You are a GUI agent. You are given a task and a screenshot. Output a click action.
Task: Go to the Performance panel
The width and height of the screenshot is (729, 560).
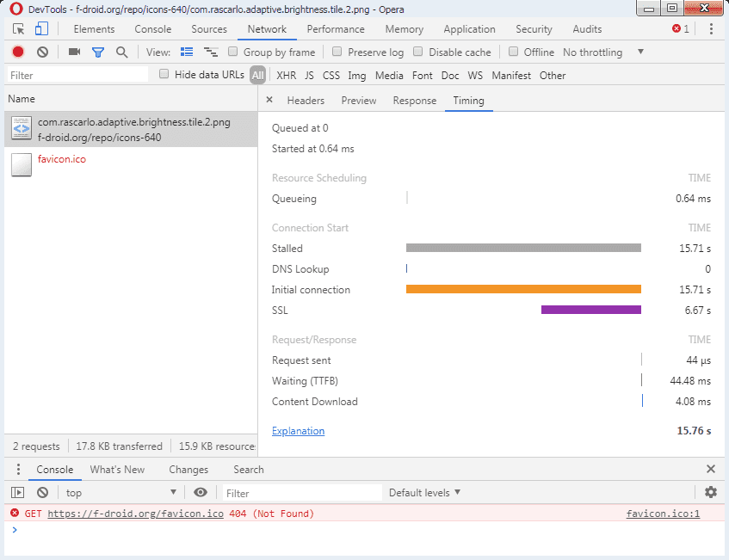coord(336,28)
